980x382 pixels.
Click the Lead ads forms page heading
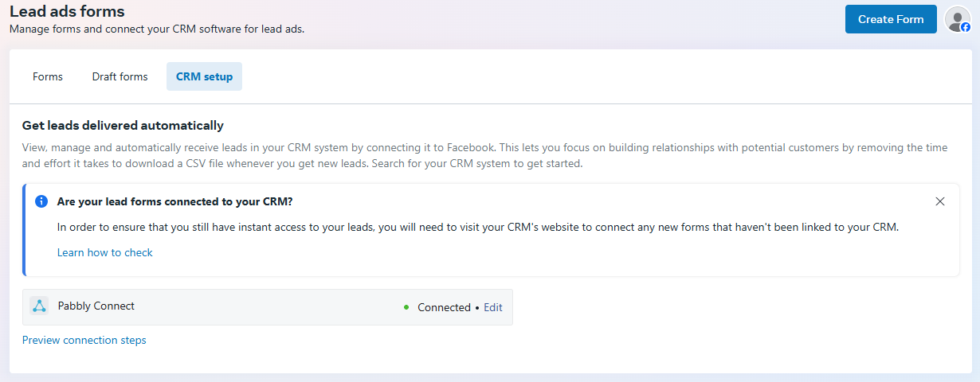tap(67, 11)
